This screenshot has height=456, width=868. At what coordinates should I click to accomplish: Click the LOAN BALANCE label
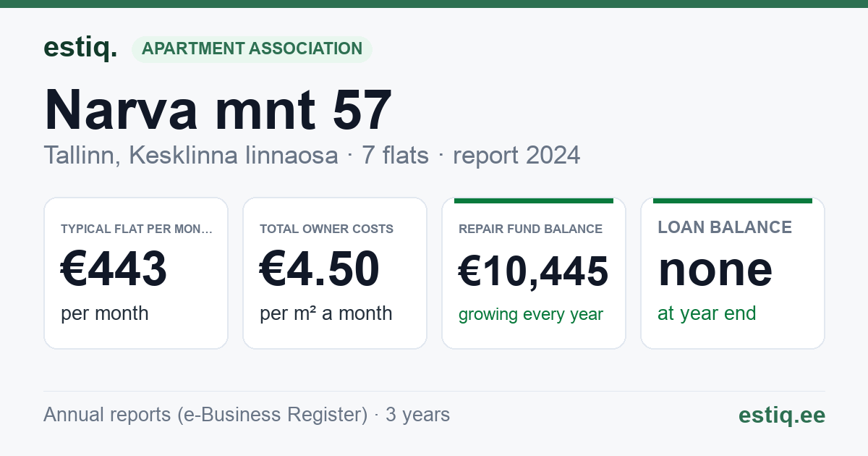coord(725,227)
